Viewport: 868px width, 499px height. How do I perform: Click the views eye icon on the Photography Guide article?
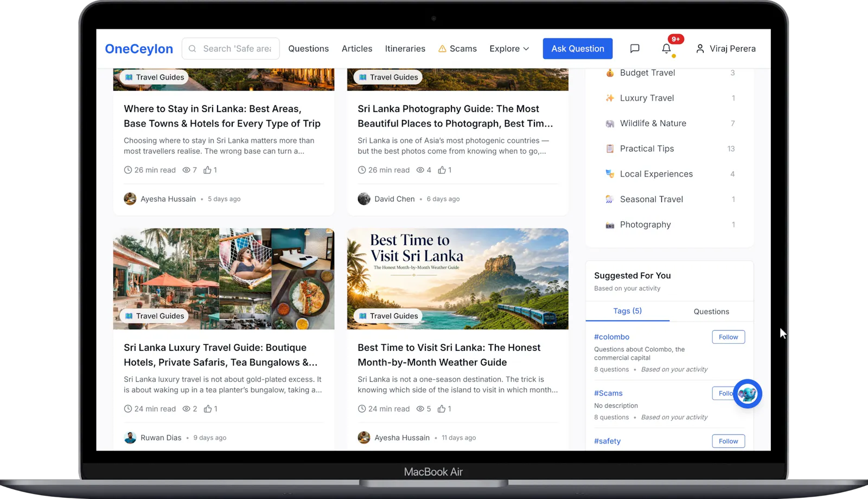click(420, 170)
